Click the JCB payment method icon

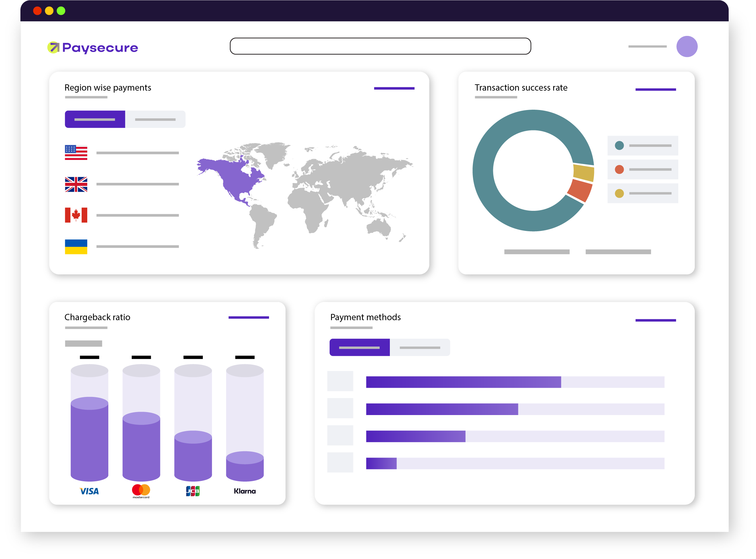pos(193,491)
